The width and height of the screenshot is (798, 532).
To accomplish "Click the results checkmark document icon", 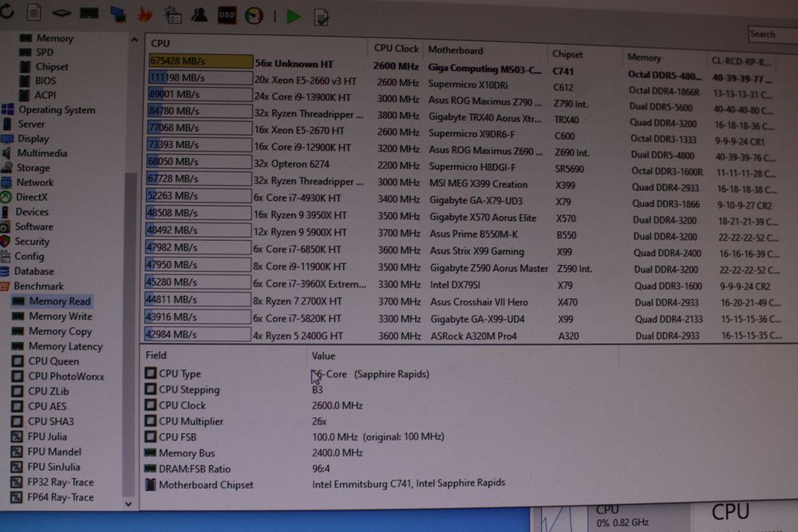I will (321, 18).
